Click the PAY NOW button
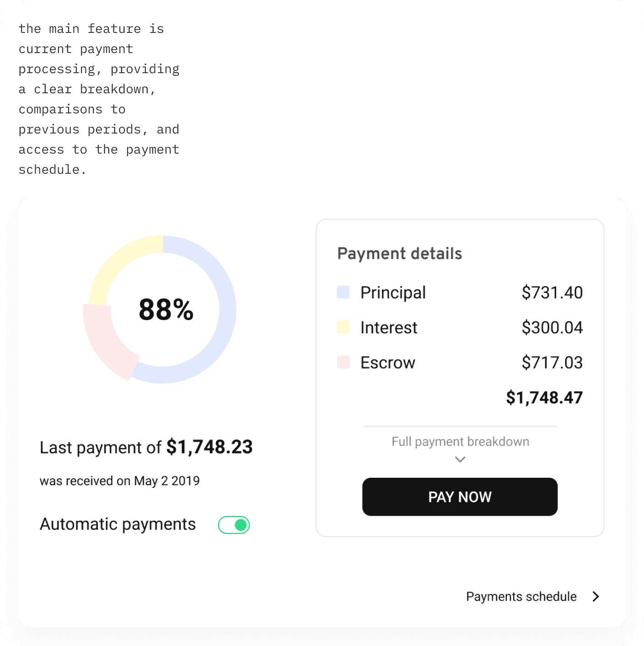Screen dimensions: 644x646 tap(460, 497)
